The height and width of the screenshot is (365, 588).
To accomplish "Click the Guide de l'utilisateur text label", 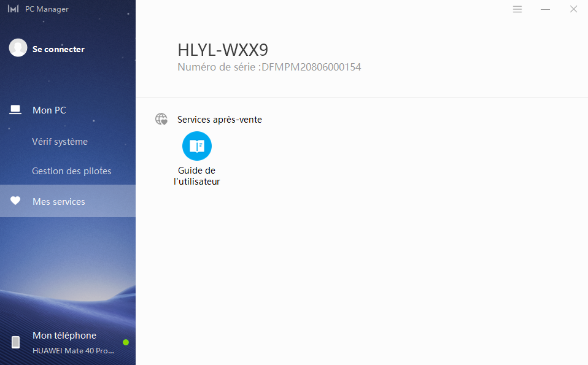I will pos(197,176).
